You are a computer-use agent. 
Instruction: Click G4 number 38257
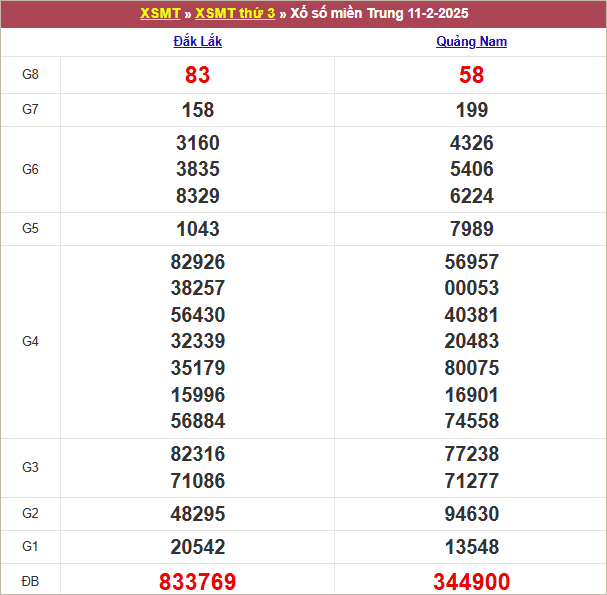coord(198,288)
